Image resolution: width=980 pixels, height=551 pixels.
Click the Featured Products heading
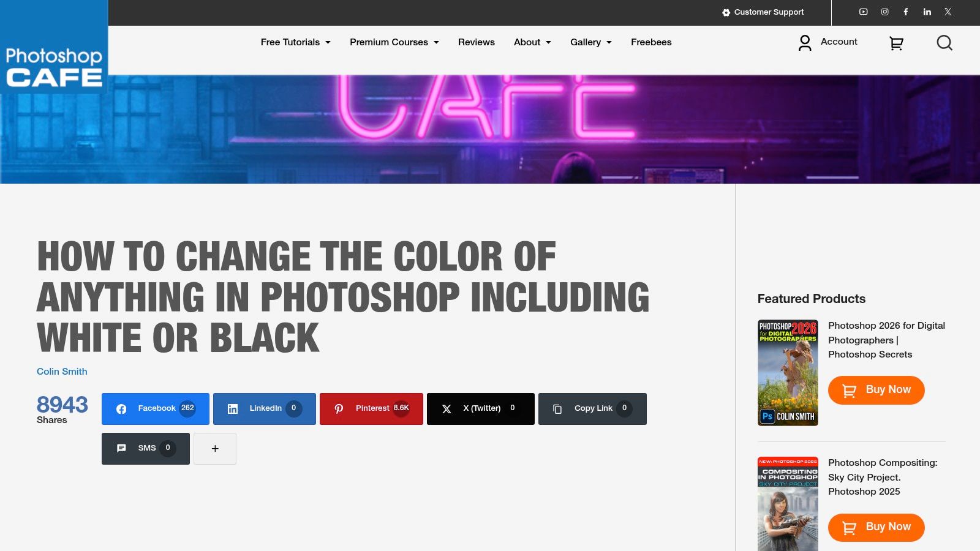(812, 299)
